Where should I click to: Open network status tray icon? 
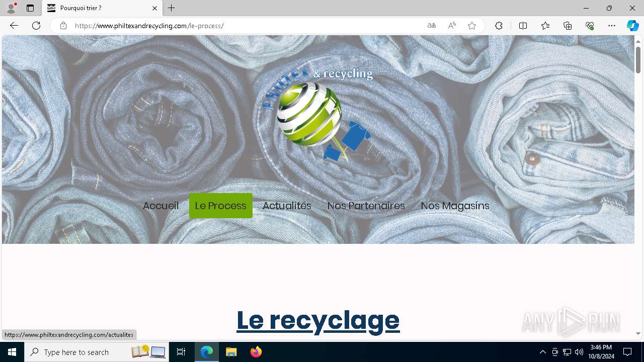[567, 352]
